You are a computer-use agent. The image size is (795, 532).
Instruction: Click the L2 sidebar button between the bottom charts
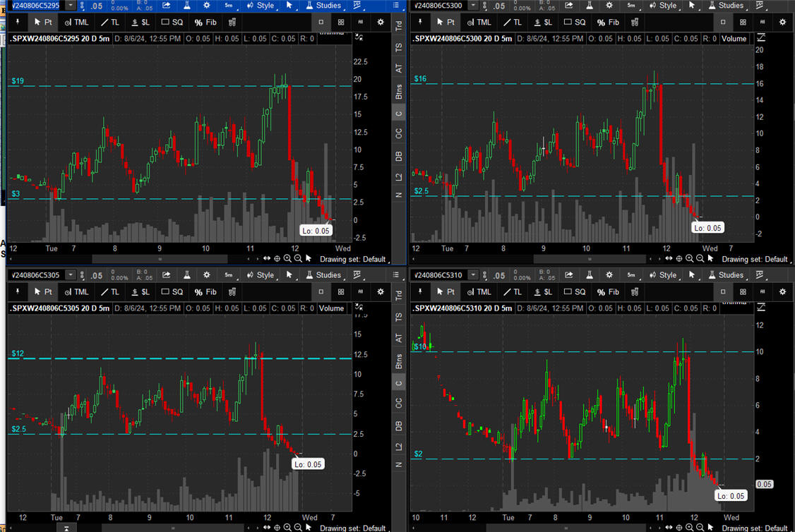[x=399, y=447]
